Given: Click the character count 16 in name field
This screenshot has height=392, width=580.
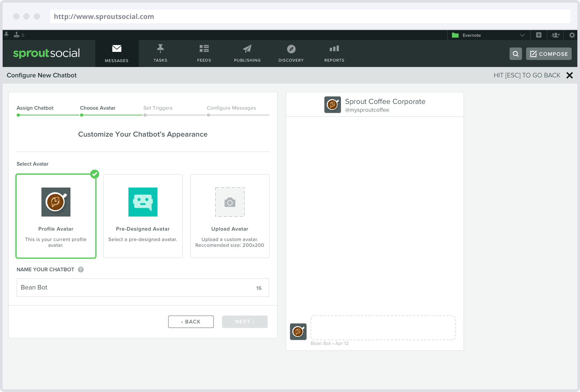Looking at the screenshot, I should coord(259,288).
